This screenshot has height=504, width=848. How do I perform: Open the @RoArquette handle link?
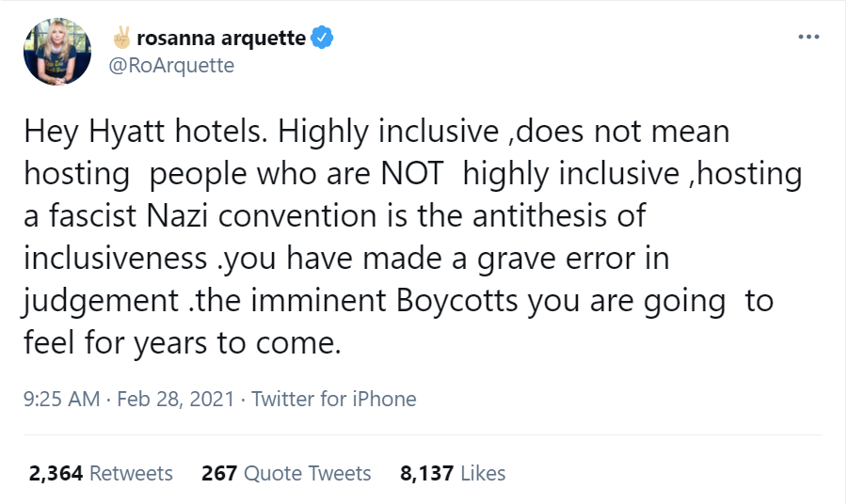pos(172,65)
